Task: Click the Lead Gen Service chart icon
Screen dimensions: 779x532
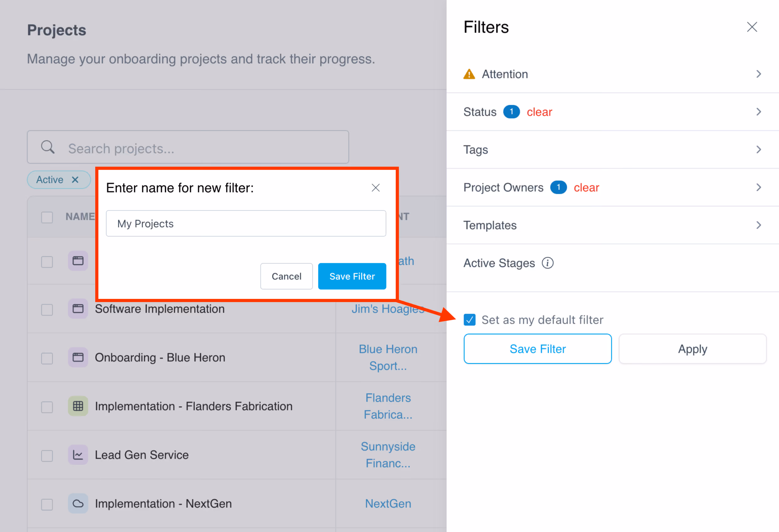Action: pyautogui.click(x=78, y=455)
